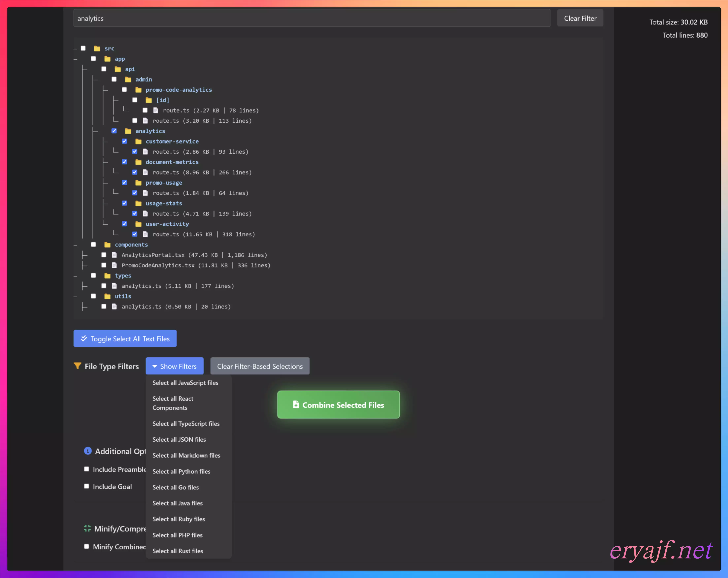This screenshot has width=728, height=578.
Task: Click the promo-code-analytics folder icon
Action: click(138, 90)
